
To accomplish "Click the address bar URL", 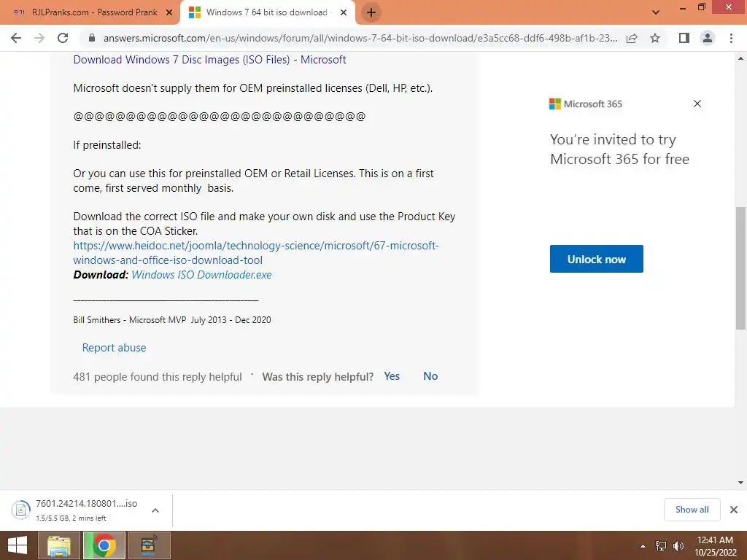I will tap(360, 38).
